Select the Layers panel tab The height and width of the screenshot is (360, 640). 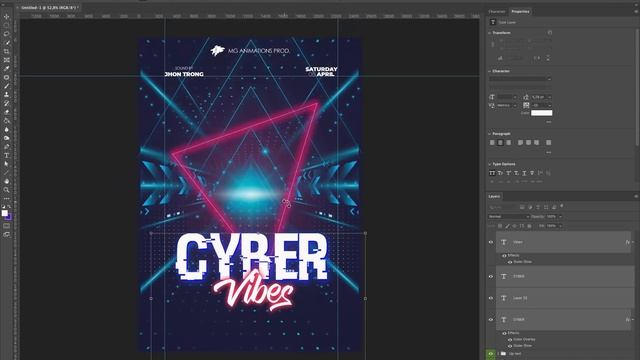(x=494, y=196)
